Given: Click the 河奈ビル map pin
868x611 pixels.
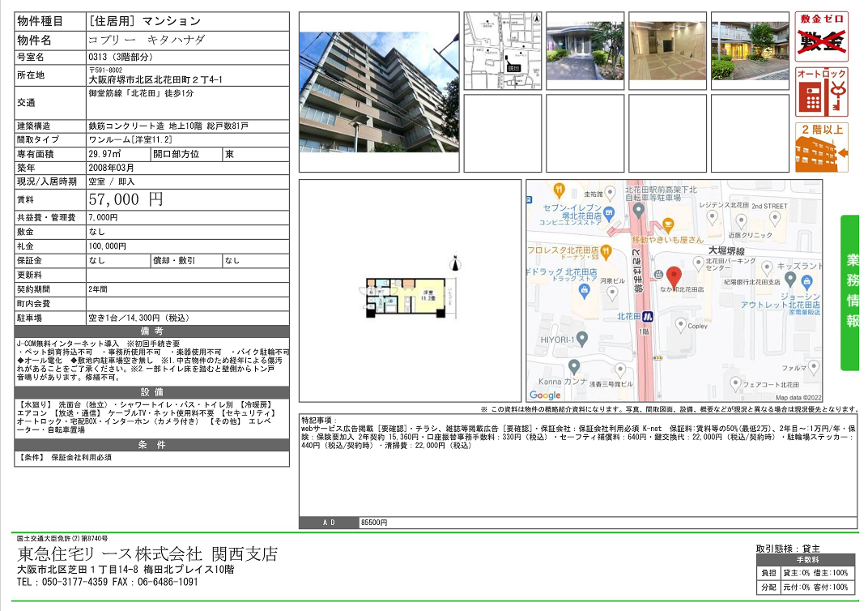Looking at the screenshot, I should [x=611, y=293].
